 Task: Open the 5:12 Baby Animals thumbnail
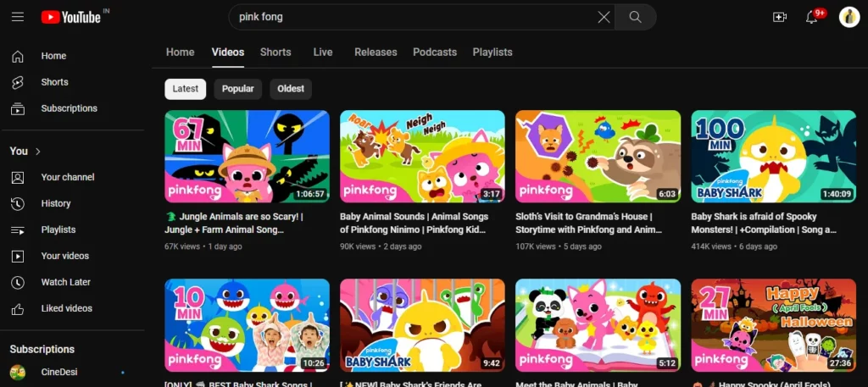[598, 325]
